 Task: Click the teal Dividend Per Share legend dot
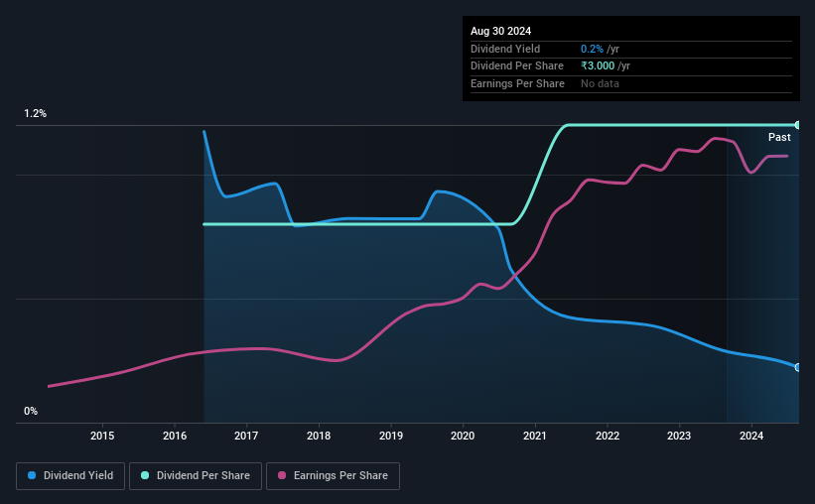click(145, 475)
